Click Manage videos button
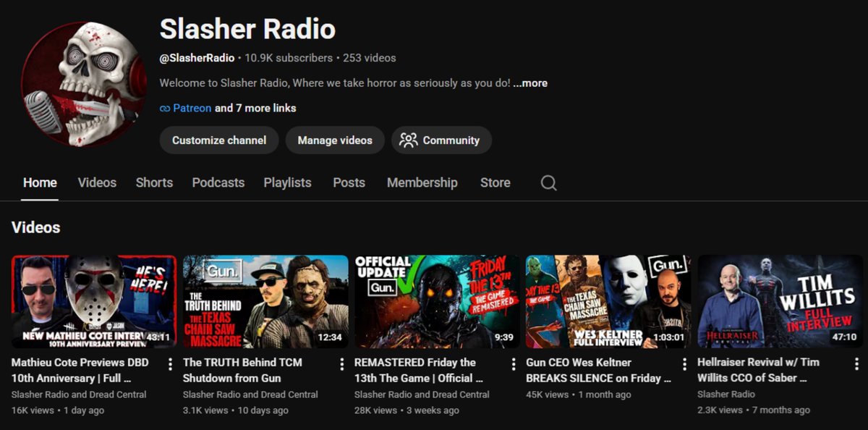 [x=335, y=140]
